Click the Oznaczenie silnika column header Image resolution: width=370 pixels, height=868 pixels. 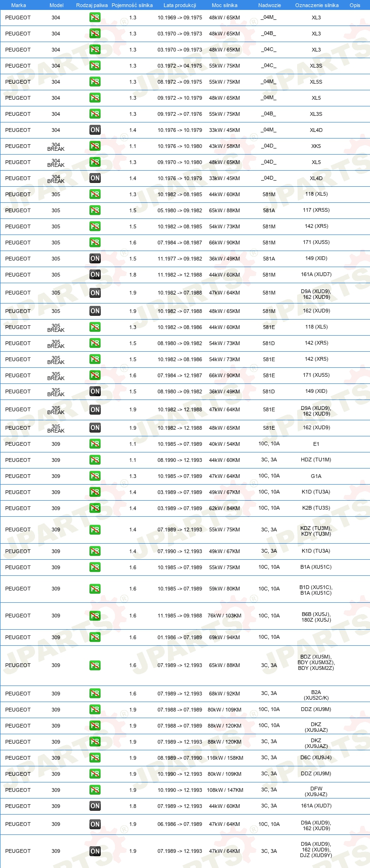(317, 5)
